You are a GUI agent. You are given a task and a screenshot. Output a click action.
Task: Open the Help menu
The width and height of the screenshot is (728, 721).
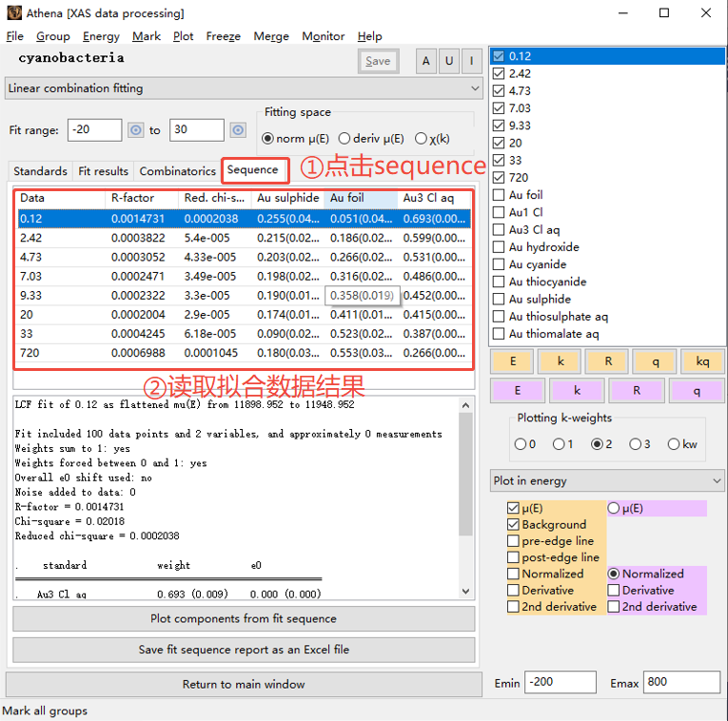[x=369, y=36]
